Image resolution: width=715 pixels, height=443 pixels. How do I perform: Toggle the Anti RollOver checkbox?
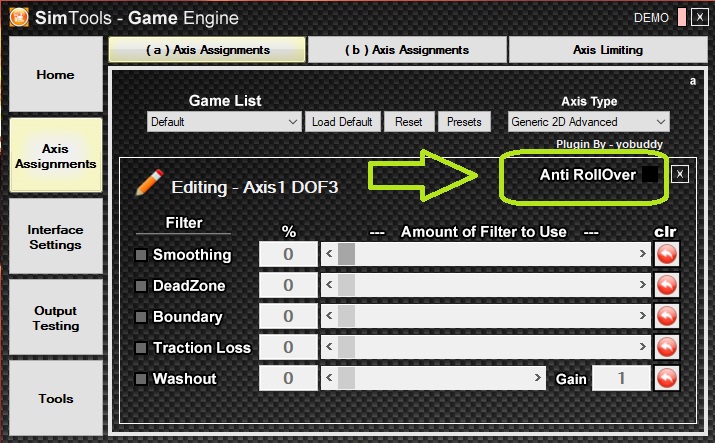coord(650,174)
